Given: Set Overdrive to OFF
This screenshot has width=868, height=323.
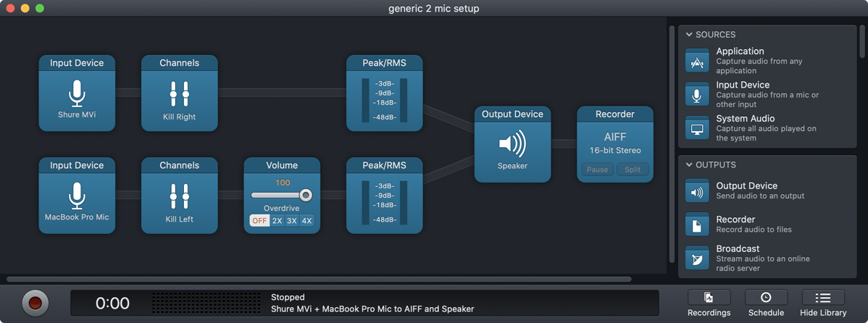Looking at the screenshot, I should 259,221.
